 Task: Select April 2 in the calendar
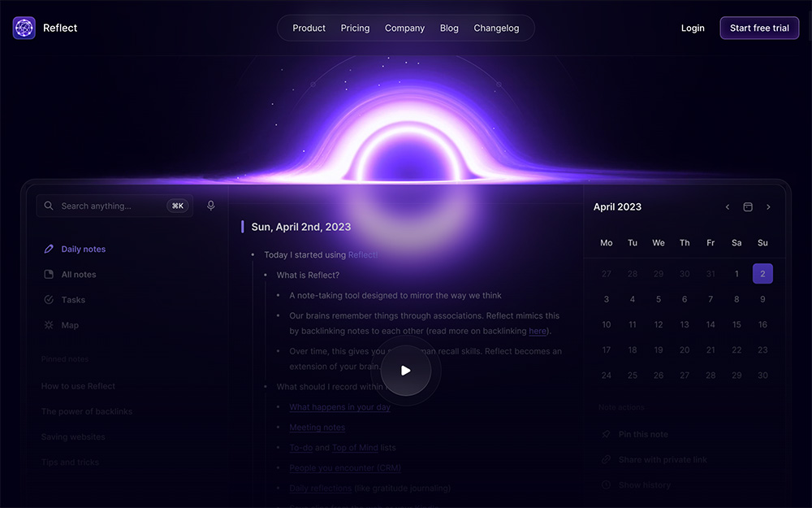762,274
